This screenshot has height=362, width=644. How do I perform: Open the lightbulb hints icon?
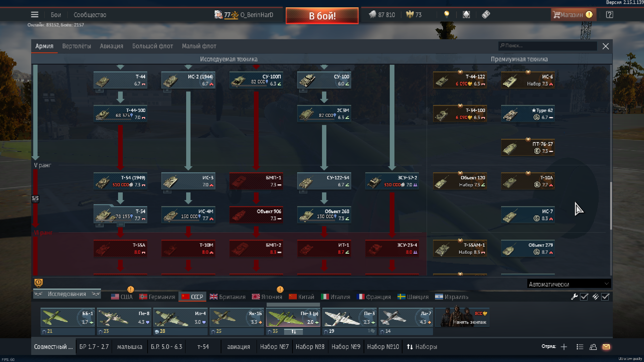(446, 14)
